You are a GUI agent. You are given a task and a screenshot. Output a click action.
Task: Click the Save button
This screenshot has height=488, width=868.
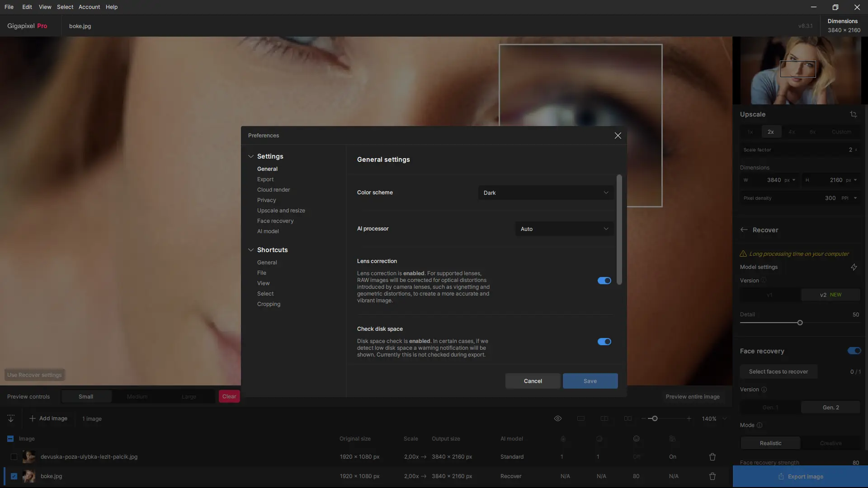pos(590,381)
